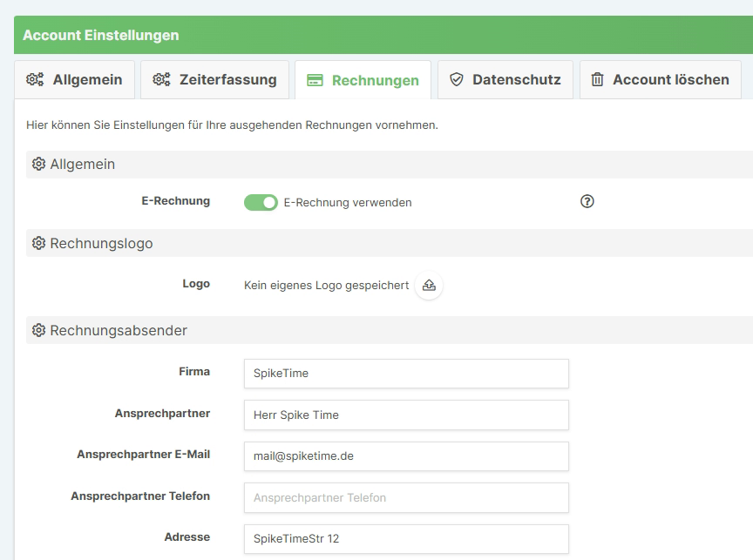Select the Adresse input showing SpikeTimeStr 12

pyautogui.click(x=407, y=538)
